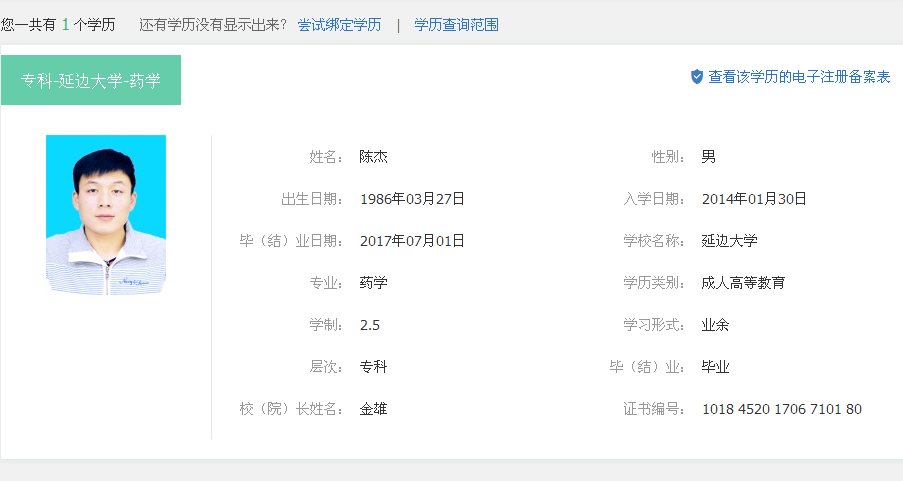The height and width of the screenshot is (481, 903).
Task: Click the ID photo thumbnail
Action: tap(106, 215)
